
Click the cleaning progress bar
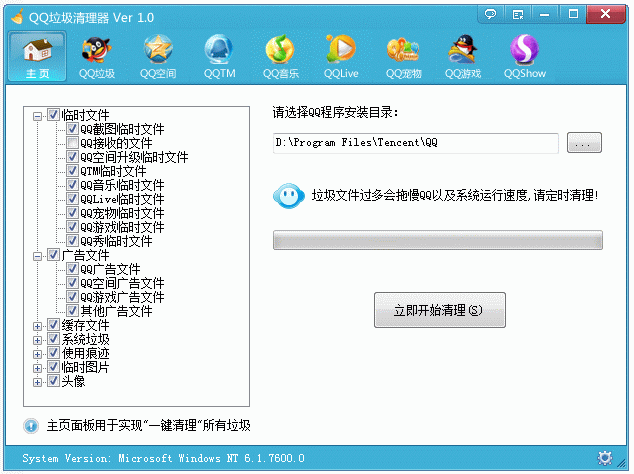(x=438, y=240)
